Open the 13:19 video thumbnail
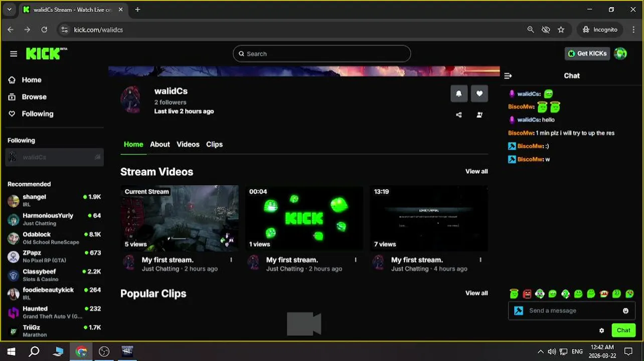 point(429,218)
